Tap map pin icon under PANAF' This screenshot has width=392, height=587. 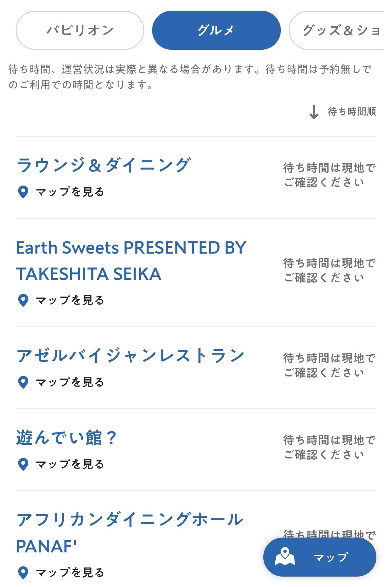coord(23,572)
